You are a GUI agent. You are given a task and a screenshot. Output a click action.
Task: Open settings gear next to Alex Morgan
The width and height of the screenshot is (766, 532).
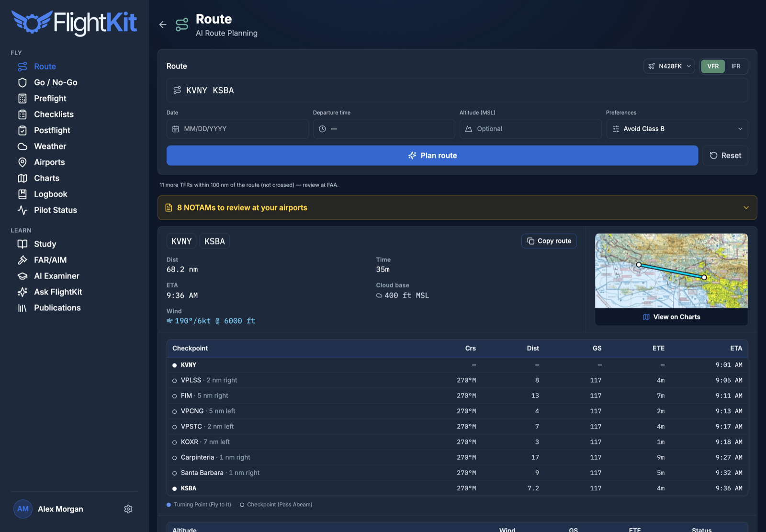tap(128, 509)
